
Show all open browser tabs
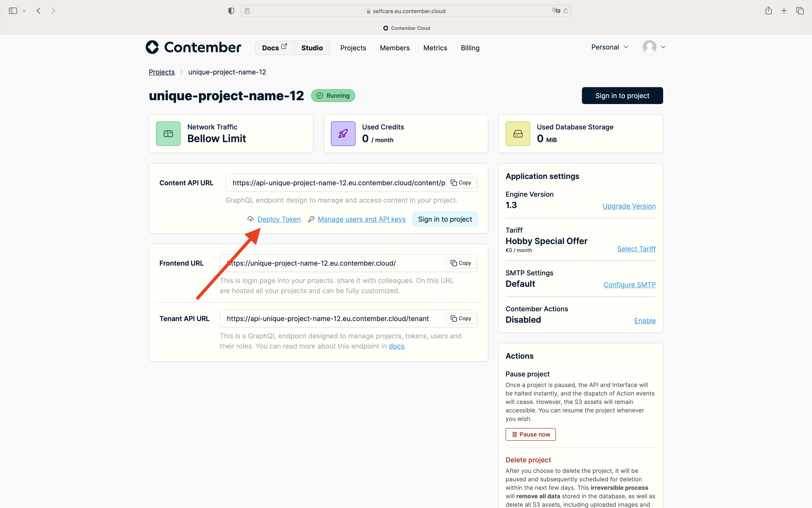800,10
